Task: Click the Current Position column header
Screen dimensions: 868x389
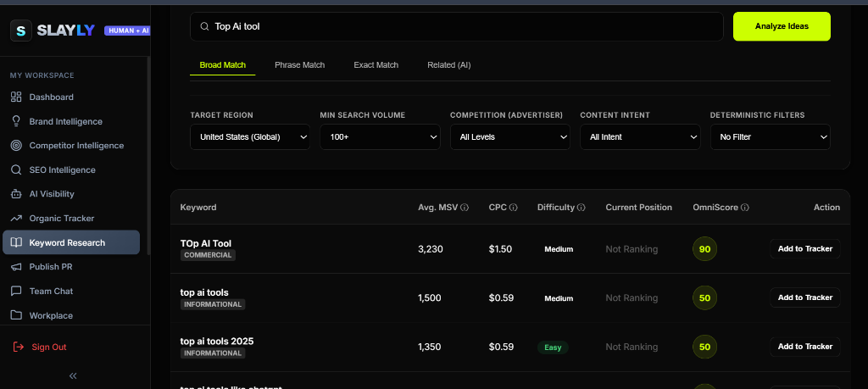Action: (x=639, y=208)
